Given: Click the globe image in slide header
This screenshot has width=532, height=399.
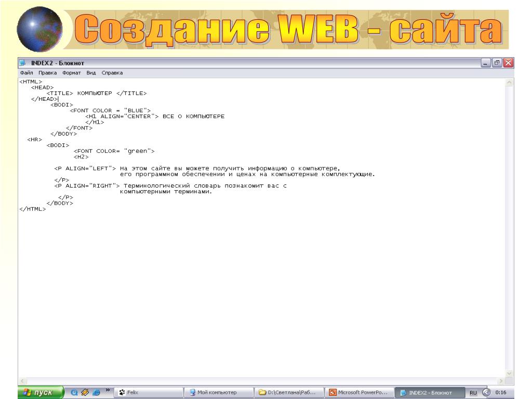Looking at the screenshot, I should click(x=39, y=30).
